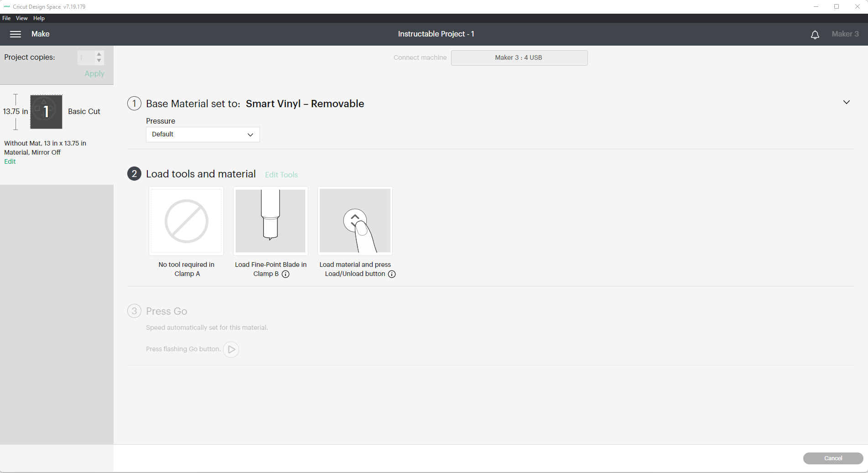Click the Fine-Point Blade image
The width and height of the screenshot is (868, 473).
(x=270, y=221)
